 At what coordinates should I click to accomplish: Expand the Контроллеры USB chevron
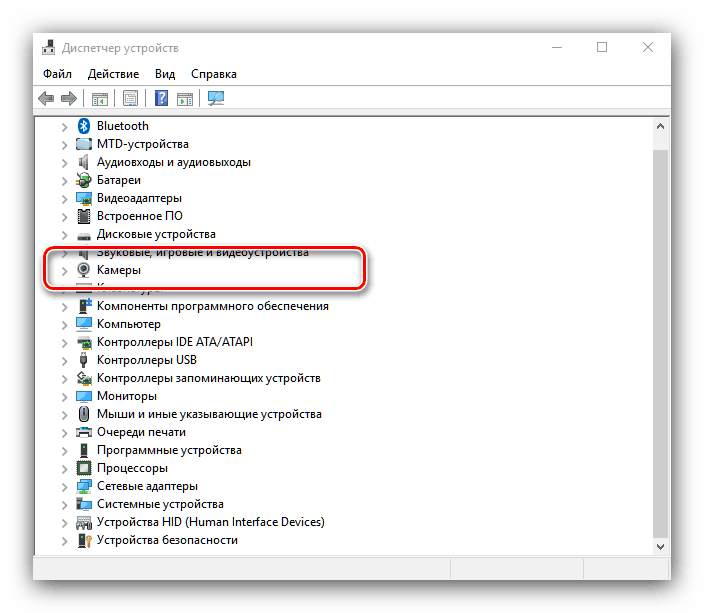(64, 361)
